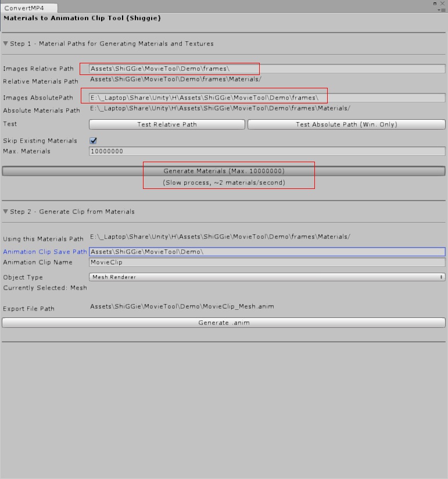Click the Images AbsolutePath label
Viewport: 448px width, 479px height.
pos(38,98)
